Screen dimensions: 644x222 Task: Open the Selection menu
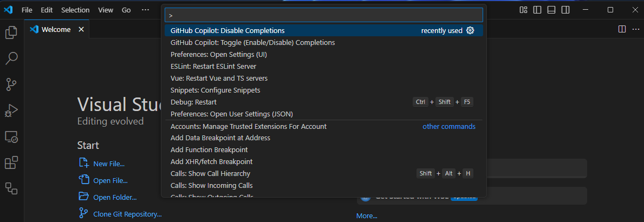point(75,10)
